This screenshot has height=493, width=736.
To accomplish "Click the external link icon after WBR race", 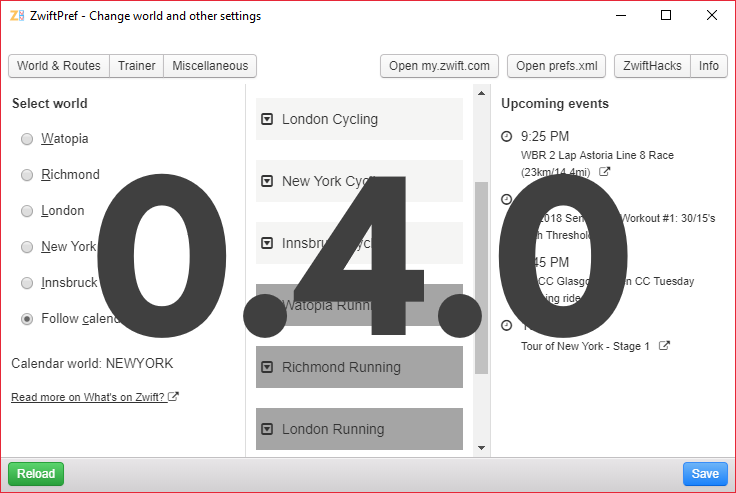I will pos(605,172).
